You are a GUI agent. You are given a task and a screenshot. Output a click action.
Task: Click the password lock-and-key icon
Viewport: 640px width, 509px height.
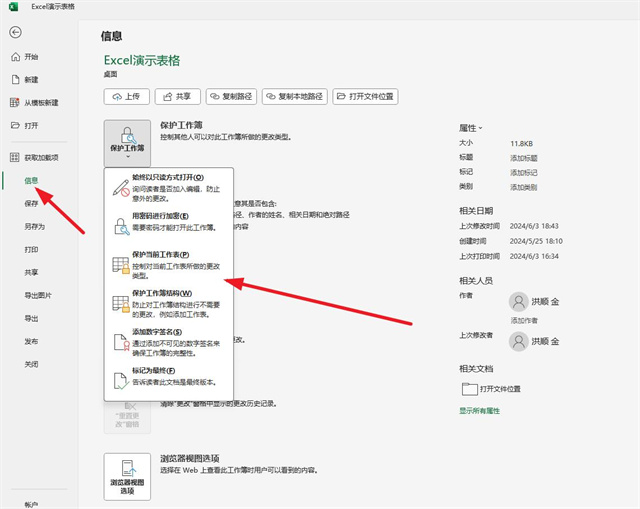coord(121,227)
